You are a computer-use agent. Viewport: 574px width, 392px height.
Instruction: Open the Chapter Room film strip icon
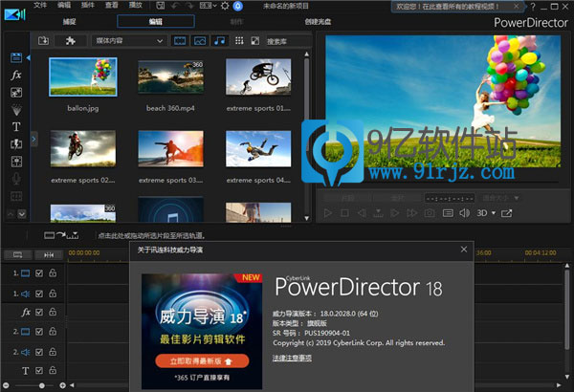16,196
